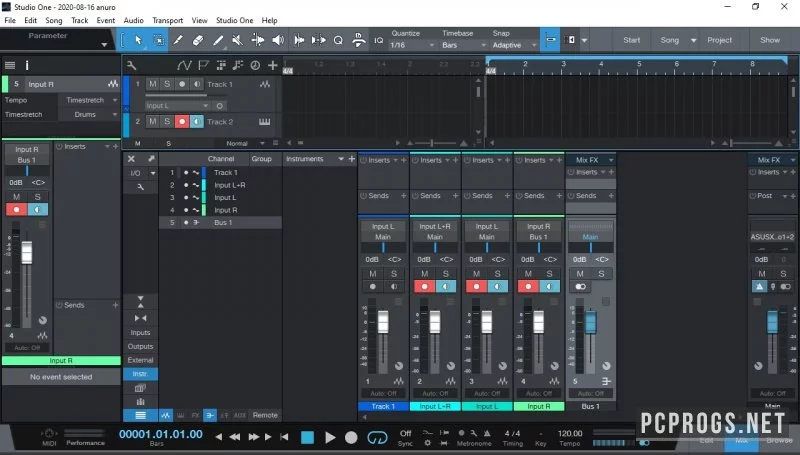Click the Rewind transport button
Image resolution: width=800 pixels, height=455 pixels.
point(235,437)
